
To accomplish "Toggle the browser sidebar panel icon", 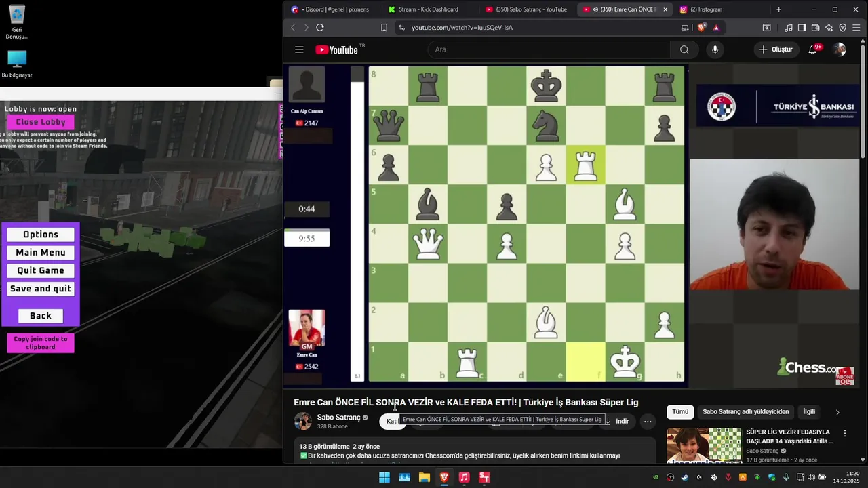I will point(802,28).
